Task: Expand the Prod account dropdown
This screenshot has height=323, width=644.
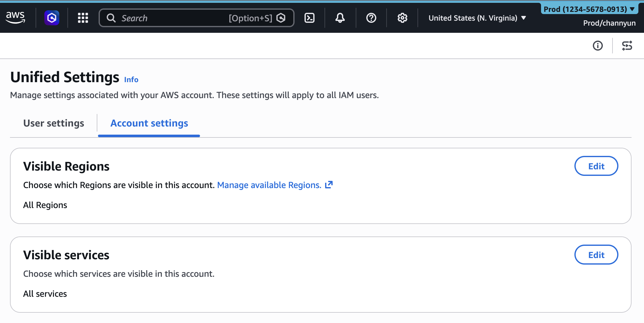Action: click(589, 9)
